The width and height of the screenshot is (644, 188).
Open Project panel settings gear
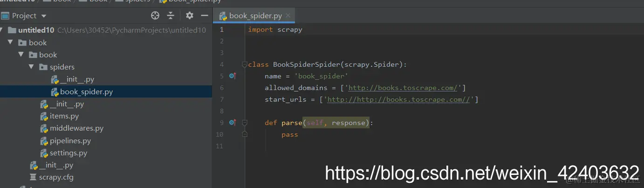pyautogui.click(x=189, y=15)
